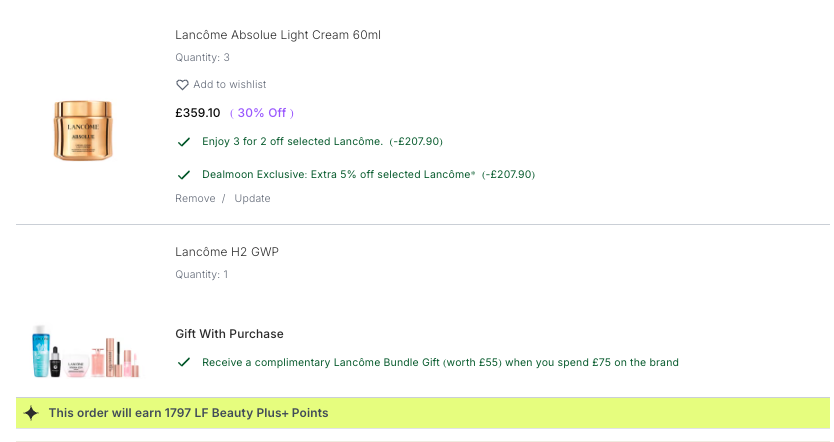Click the Update link for the cream

click(x=252, y=199)
